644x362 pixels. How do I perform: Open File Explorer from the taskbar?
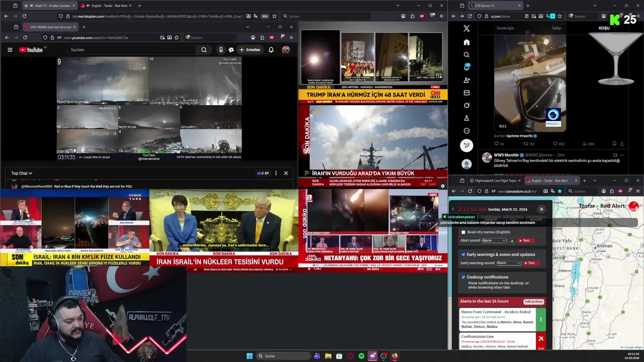tap(328, 356)
